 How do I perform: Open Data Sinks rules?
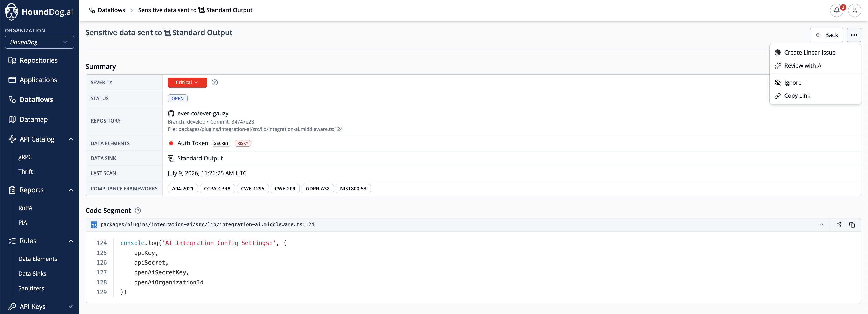(x=32, y=274)
